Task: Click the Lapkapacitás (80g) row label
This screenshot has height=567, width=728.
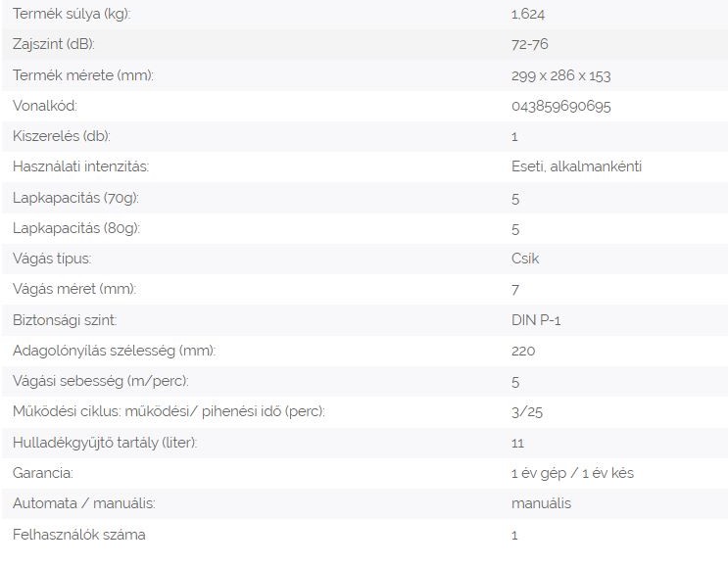Action: 76,228
